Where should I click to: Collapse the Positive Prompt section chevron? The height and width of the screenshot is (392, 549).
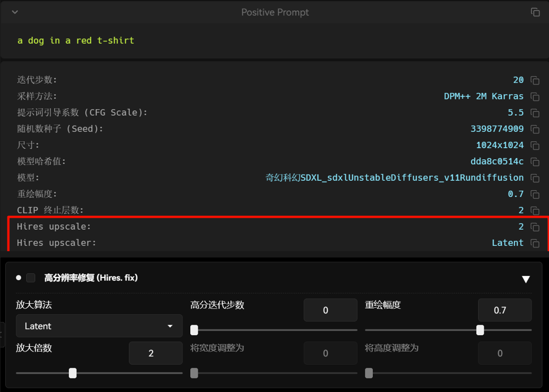point(15,12)
